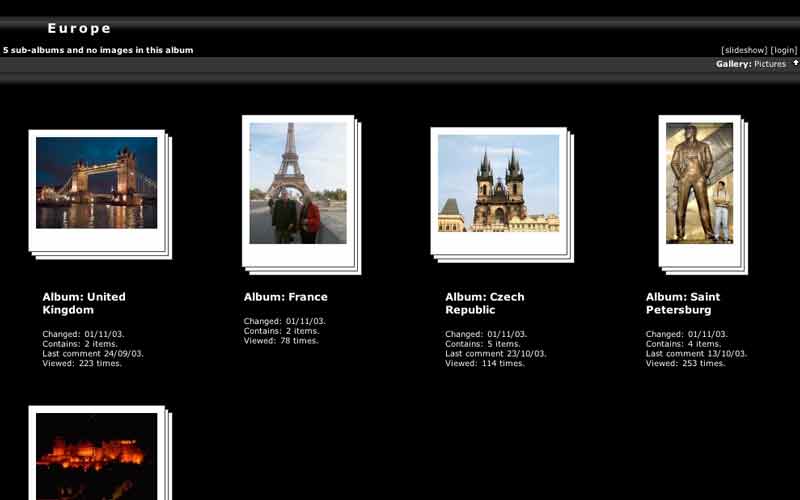This screenshot has height=500, width=800.
Task: Go to the Pictures gallery link
Action: click(770, 64)
